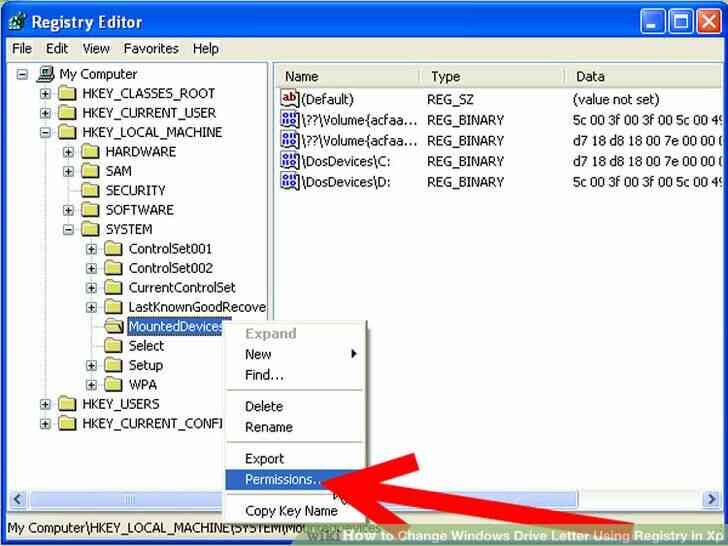This screenshot has height=546, width=728.
Task: Click binary icon of first Volume{acfaa entry
Action: coord(289,119)
